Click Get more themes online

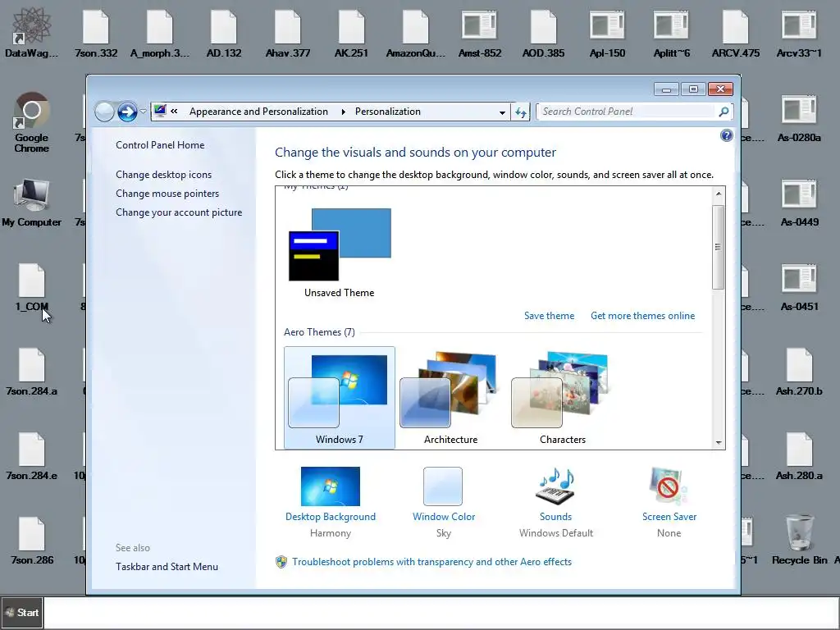[x=643, y=316]
